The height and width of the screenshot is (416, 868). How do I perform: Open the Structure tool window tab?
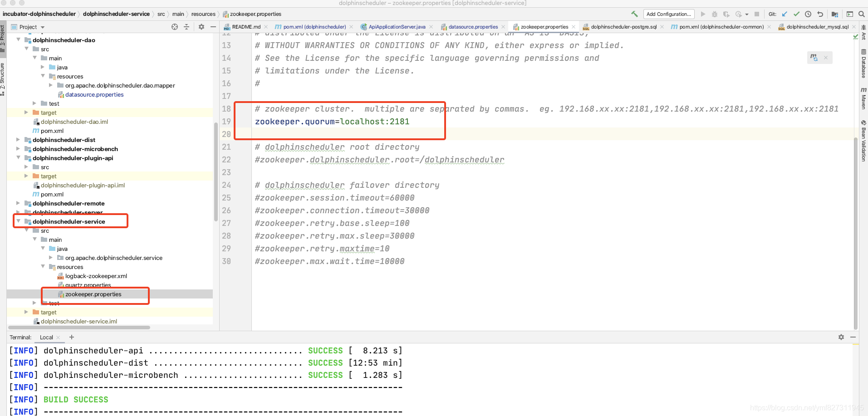coord(3,79)
